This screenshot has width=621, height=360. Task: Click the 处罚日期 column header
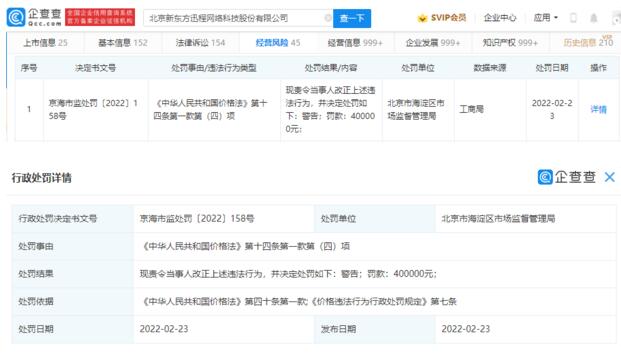coord(552,68)
